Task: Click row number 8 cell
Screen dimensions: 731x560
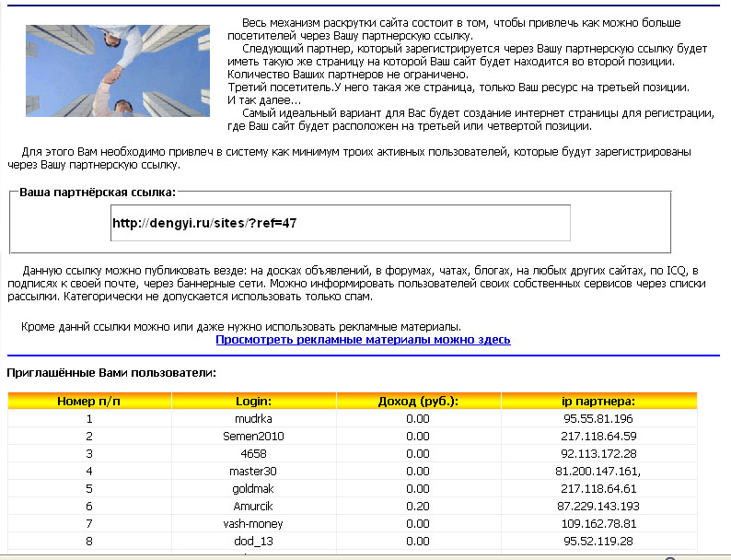Action: pyautogui.click(x=89, y=542)
